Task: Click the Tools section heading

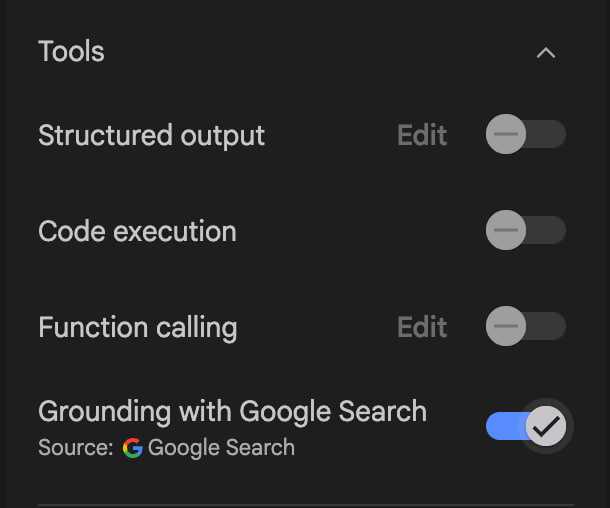Action: click(x=71, y=51)
